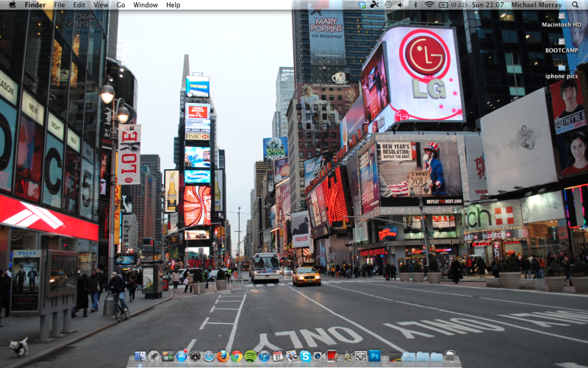Open iPhoto from the Dock
Image resolution: width=588 pixels, height=368 pixels.
click(x=291, y=355)
